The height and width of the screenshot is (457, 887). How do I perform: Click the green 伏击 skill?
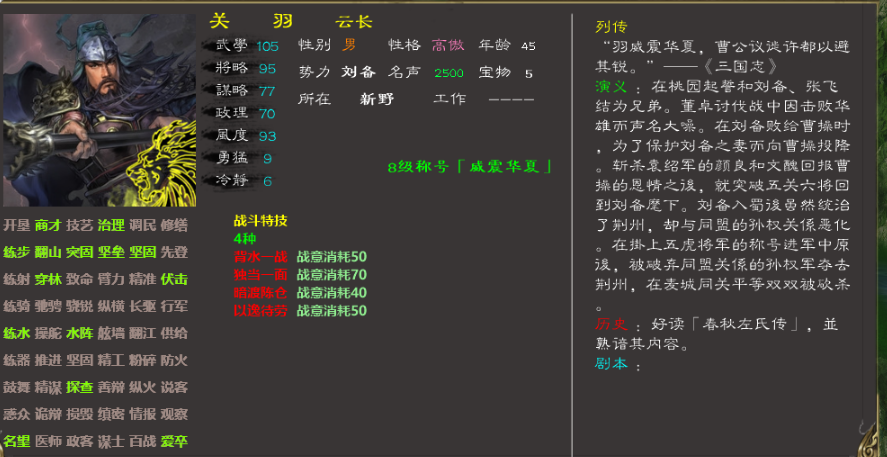174,279
